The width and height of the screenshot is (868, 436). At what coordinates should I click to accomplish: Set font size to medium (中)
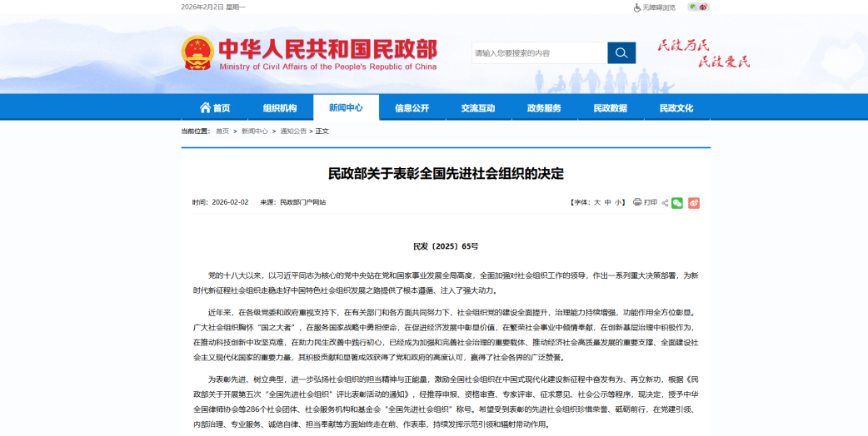608,202
